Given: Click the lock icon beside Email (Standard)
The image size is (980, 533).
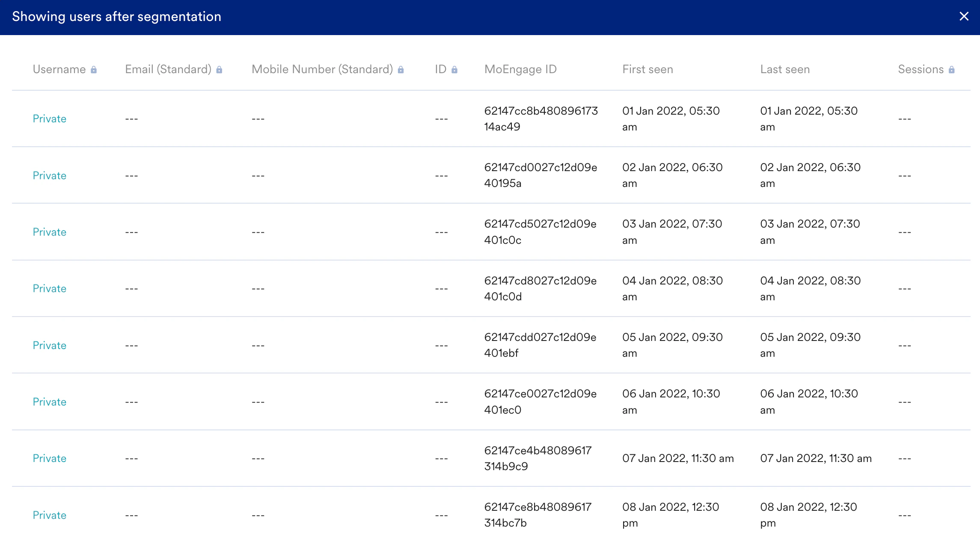Looking at the screenshot, I should click(x=219, y=70).
